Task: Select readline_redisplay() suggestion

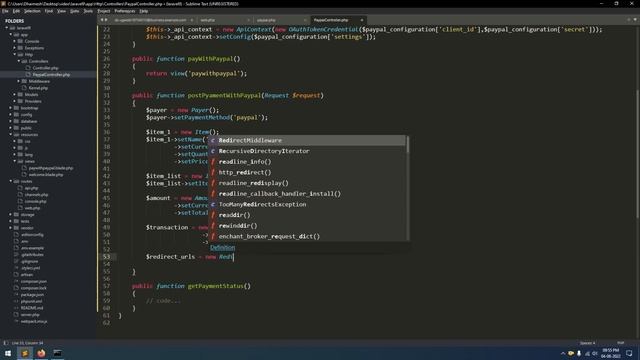Action: 307,183
